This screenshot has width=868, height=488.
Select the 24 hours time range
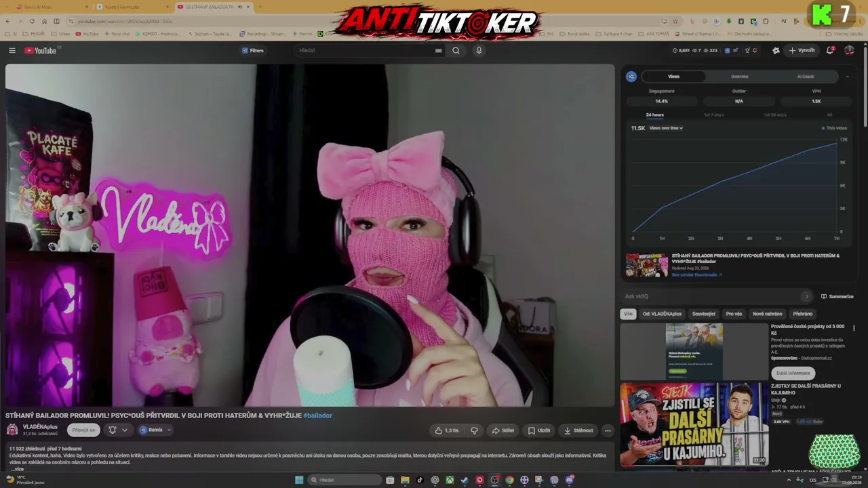654,115
